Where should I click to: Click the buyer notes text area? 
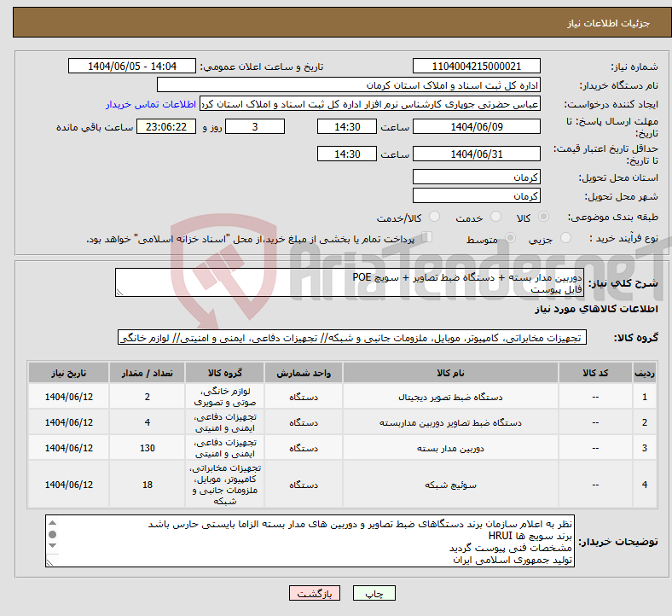click(310, 542)
